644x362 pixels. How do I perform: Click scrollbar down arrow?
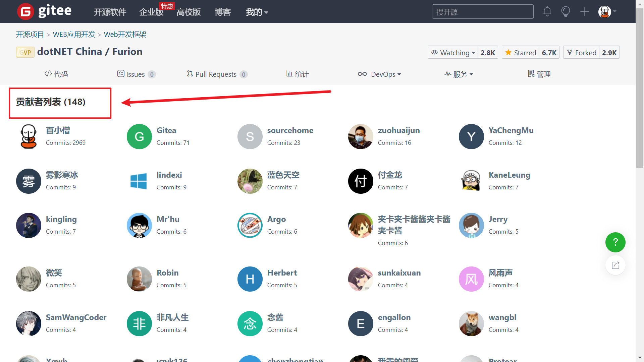coord(640,358)
